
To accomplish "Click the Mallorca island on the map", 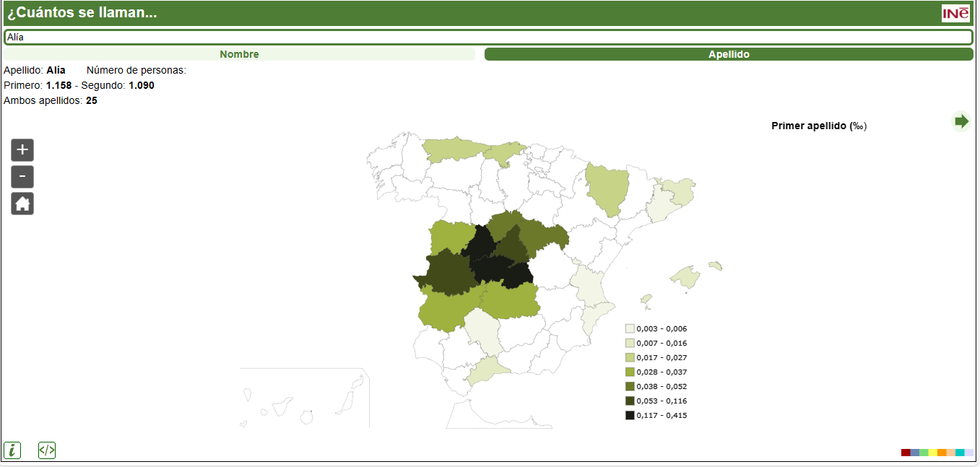I will [x=685, y=276].
